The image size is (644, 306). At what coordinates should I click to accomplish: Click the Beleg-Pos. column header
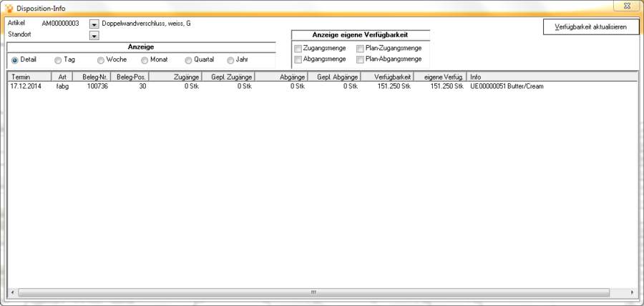[x=130, y=77]
